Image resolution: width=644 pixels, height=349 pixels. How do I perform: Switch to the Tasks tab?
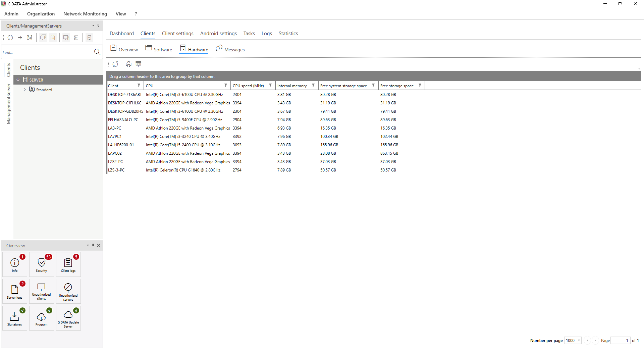point(249,34)
